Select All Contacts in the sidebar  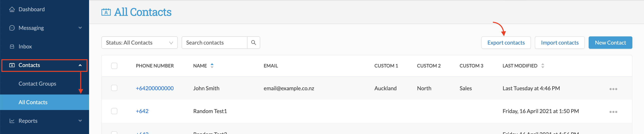[45, 102]
